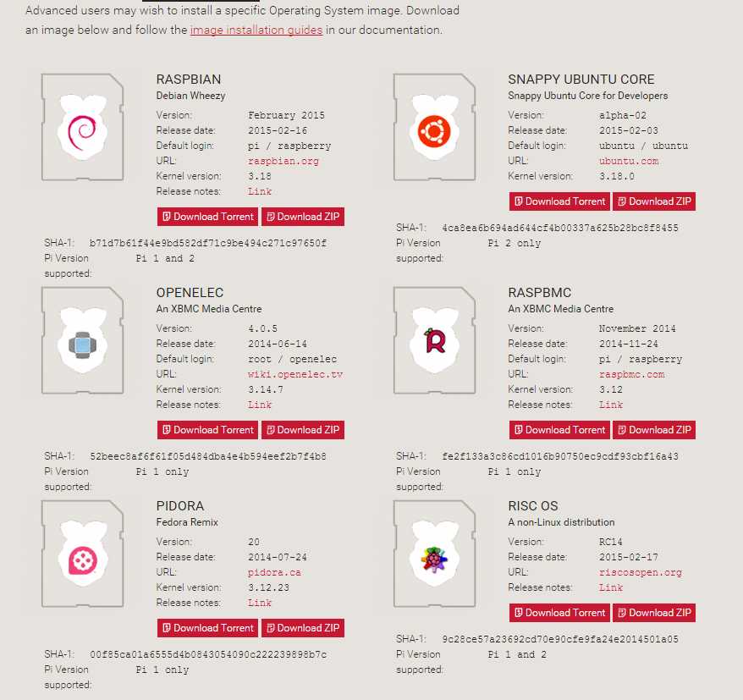Download the RaspBMC torrent
743x700 pixels.
(559, 430)
